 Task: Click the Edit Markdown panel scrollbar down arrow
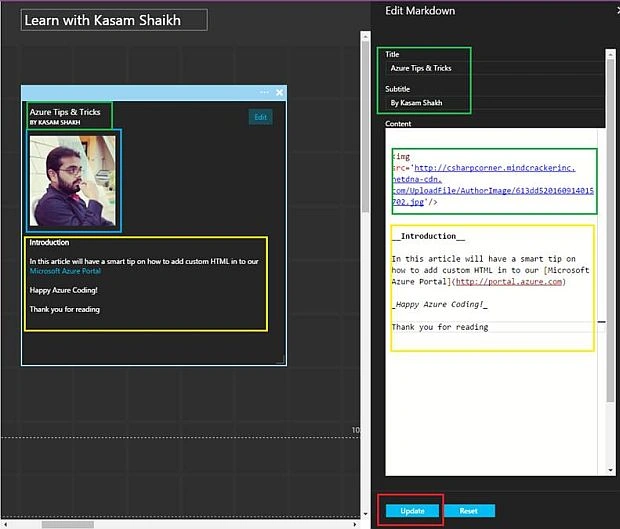point(611,470)
